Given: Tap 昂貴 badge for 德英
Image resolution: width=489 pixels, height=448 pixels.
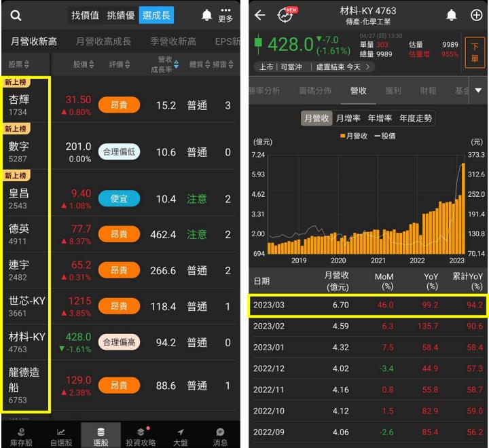Looking at the screenshot, I should (119, 234).
